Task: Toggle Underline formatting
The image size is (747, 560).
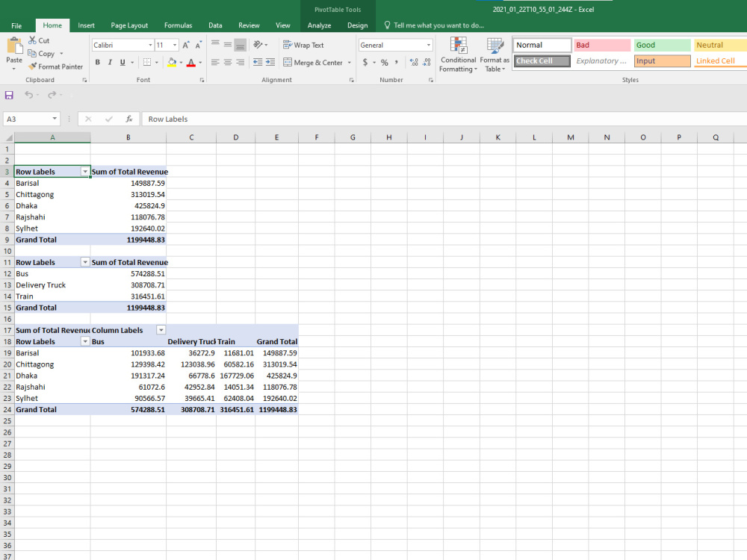Action: tap(123, 63)
